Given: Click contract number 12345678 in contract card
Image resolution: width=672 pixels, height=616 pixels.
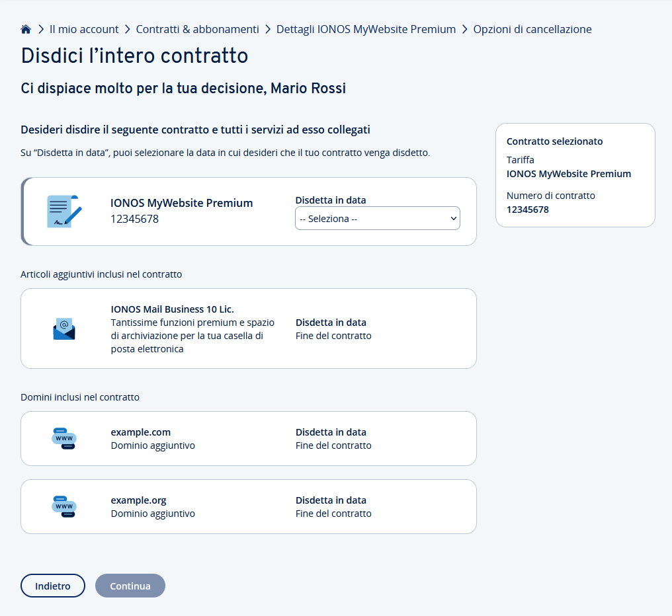Looking at the screenshot, I should click(x=134, y=219).
